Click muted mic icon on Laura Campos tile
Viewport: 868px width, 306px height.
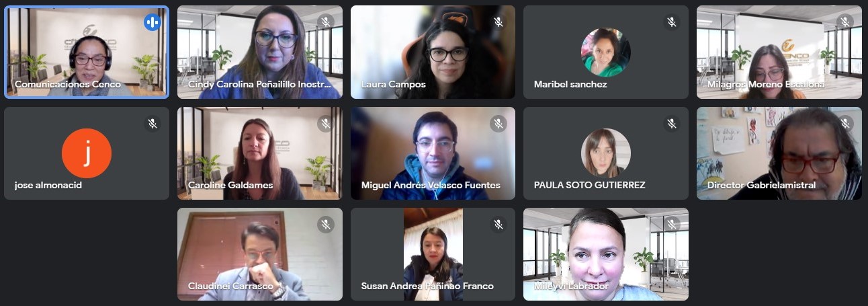[498, 22]
